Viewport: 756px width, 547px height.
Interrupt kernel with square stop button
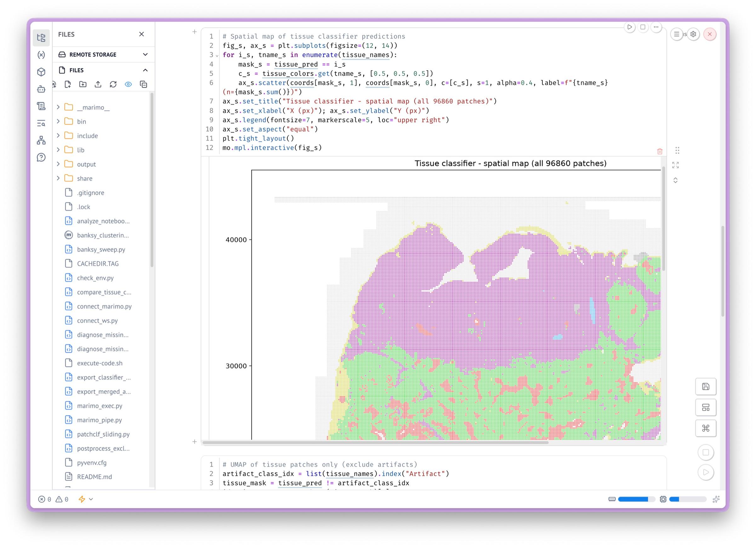706,452
